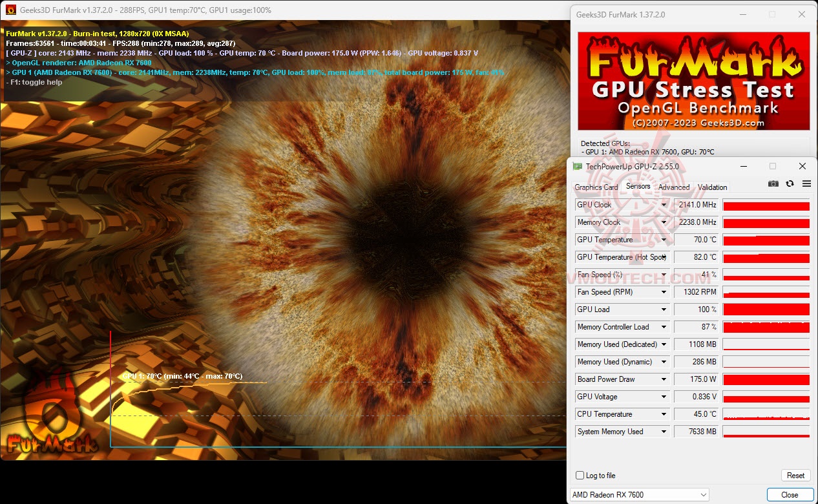Click the 2141.0 MHz GPU Clock value
Screen dimensions: 818x504
click(697, 205)
